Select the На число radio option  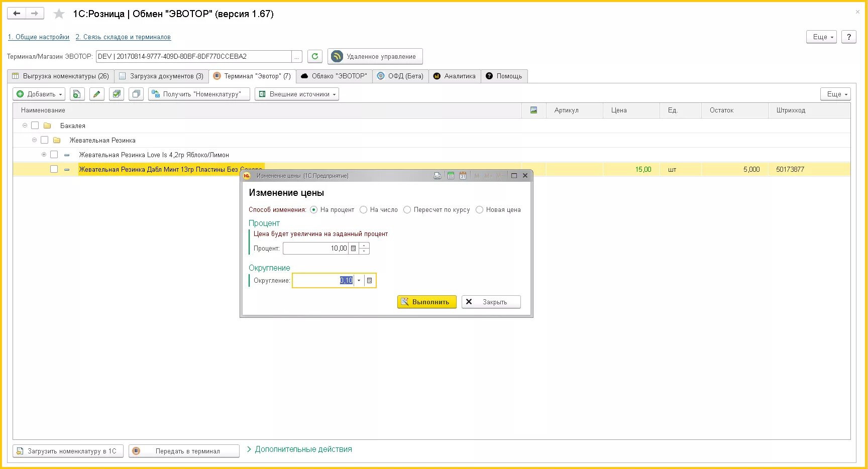(364, 210)
